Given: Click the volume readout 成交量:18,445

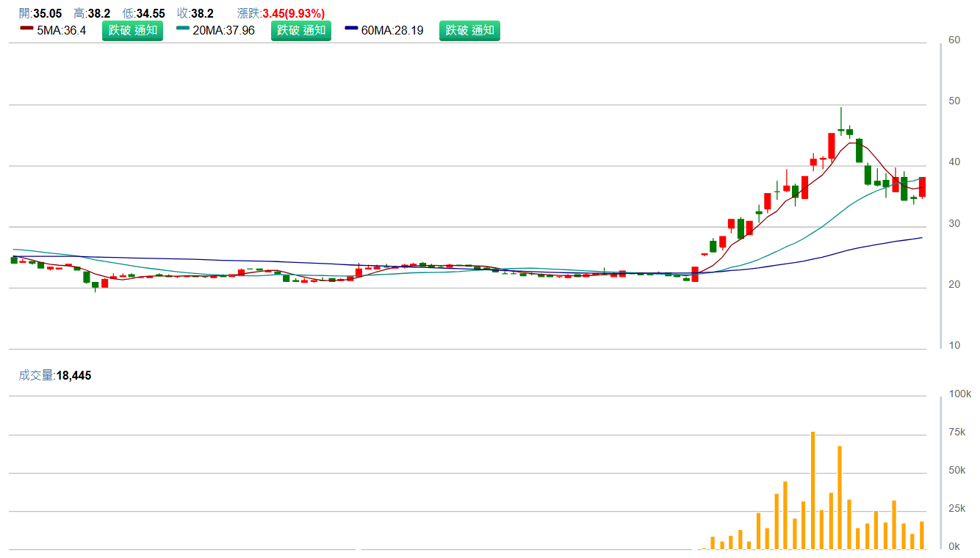Looking at the screenshot, I should tap(55, 375).
